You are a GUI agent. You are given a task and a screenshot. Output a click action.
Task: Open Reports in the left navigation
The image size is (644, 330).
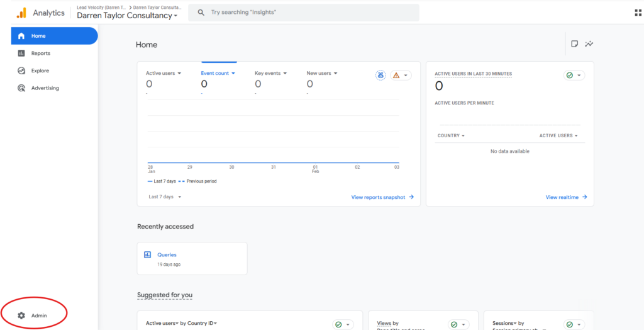point(40,54)
